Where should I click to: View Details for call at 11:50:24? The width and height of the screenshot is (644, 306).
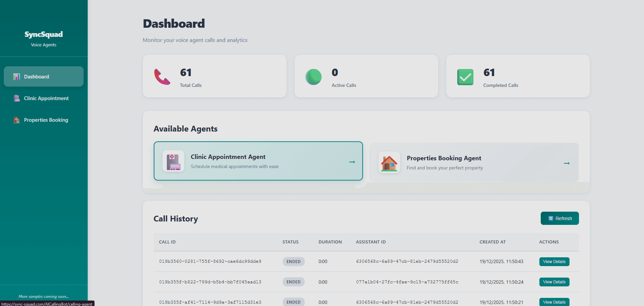point(554,282)
